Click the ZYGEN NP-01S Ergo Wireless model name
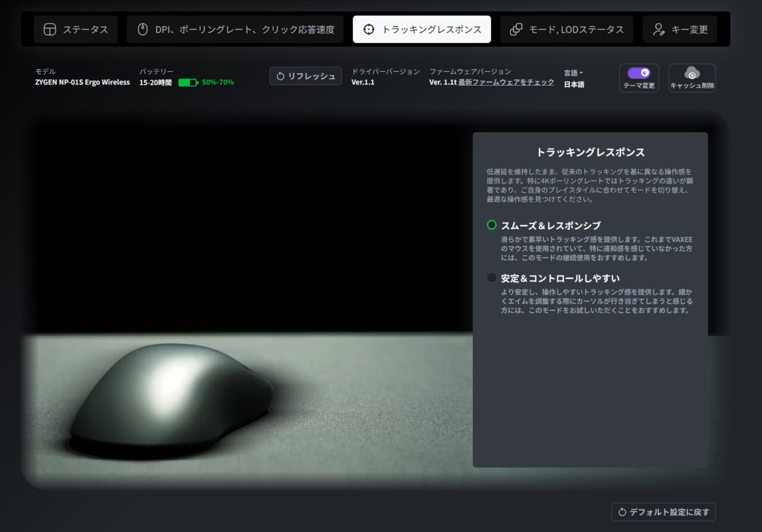This screenshot has height=532, width=762. click(82, 82)
